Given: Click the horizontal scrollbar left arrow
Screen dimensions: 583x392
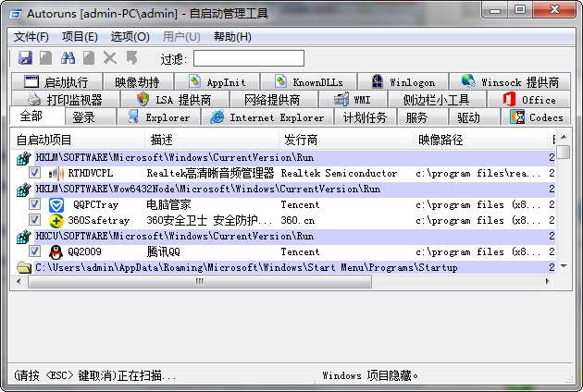Looking at the screenshot, I should [x=19, y=282].
